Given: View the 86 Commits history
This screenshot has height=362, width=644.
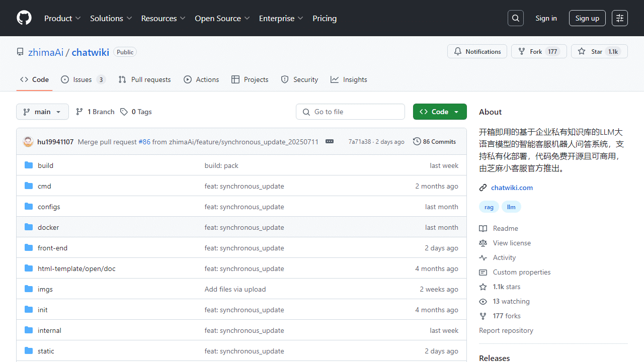Looking at the screenshot, I should 434,142.
